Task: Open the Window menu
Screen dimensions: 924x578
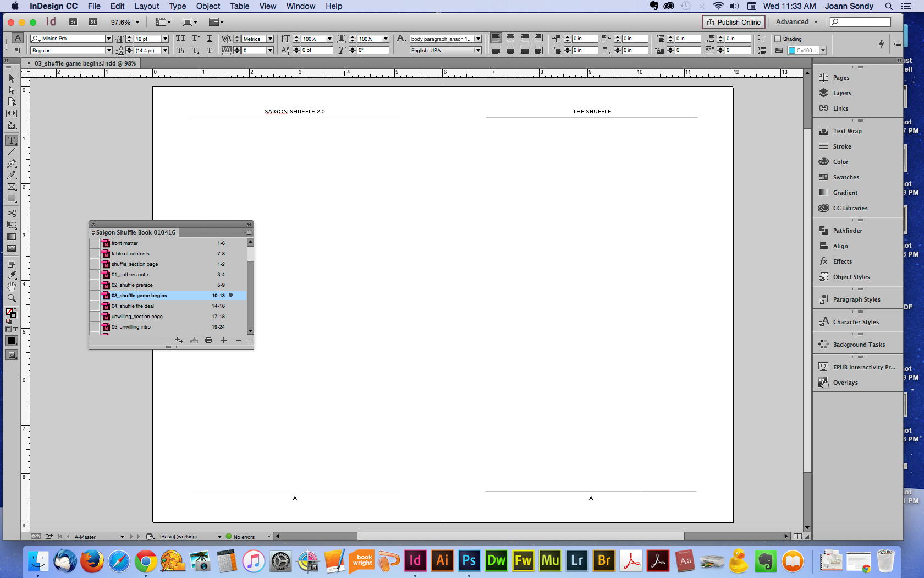Action: [301, 6]
